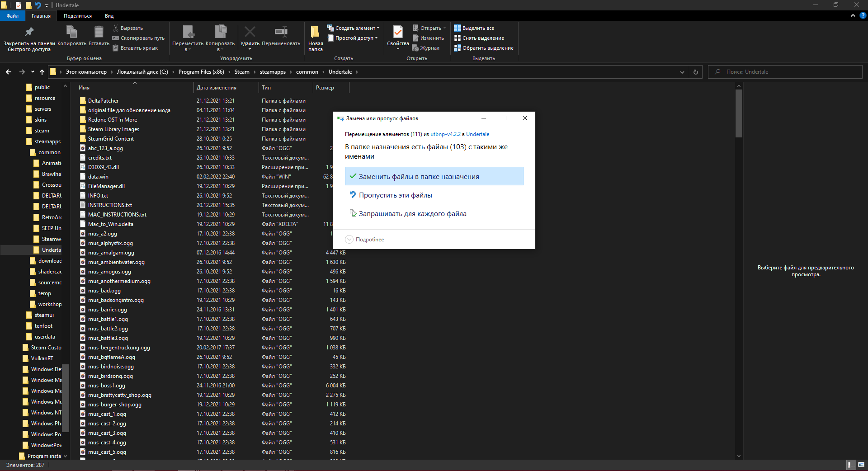Click Cut (Вырезать) in the ribbon
This screenshot has height=471, width=868.
tap(128, 28)
